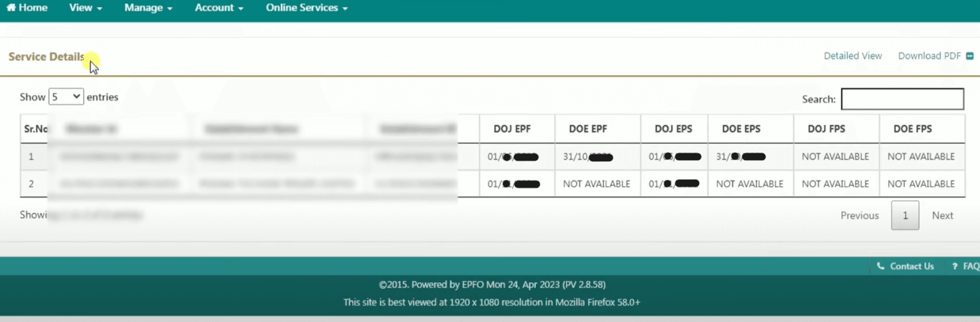980x322 pixels.
Task: Sort by the Sr.No column header
Action: click(35, 129)
